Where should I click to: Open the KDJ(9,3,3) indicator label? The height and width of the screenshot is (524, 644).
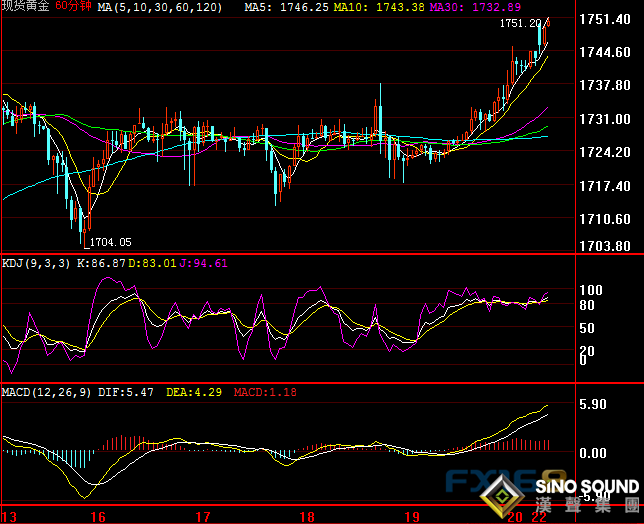pos(35,263)
